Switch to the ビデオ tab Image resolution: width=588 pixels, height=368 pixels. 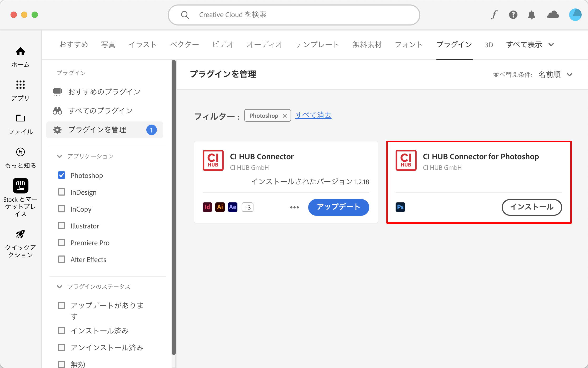coord(223,45)
